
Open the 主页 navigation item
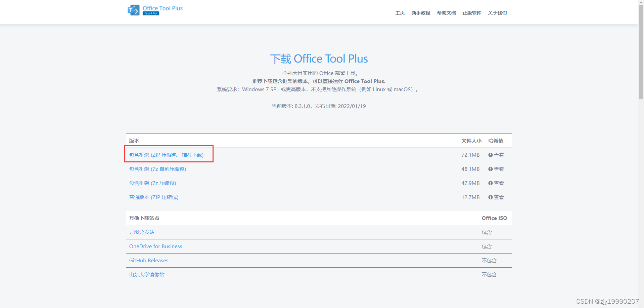[400, 13]
